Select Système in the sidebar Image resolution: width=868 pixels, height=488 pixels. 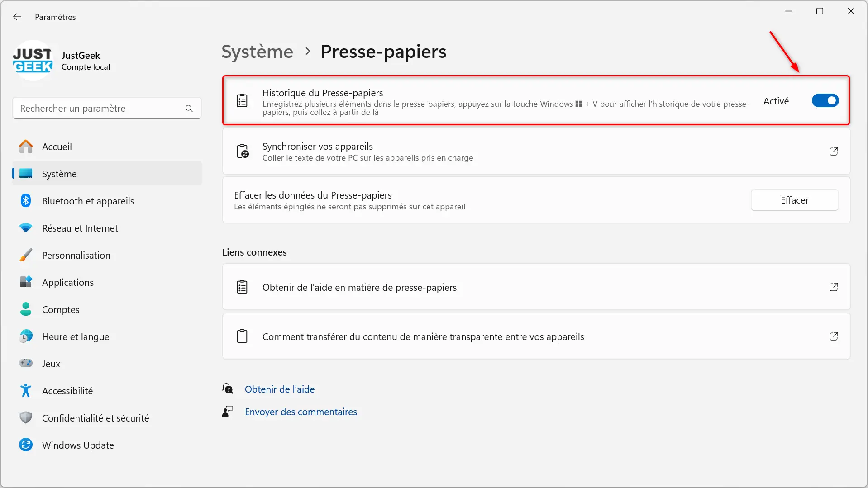coord(107,174)
